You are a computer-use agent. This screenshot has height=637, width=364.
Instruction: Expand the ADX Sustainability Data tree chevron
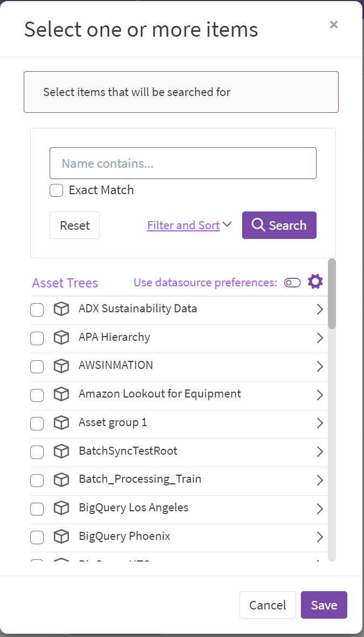[x=320, y=310]
